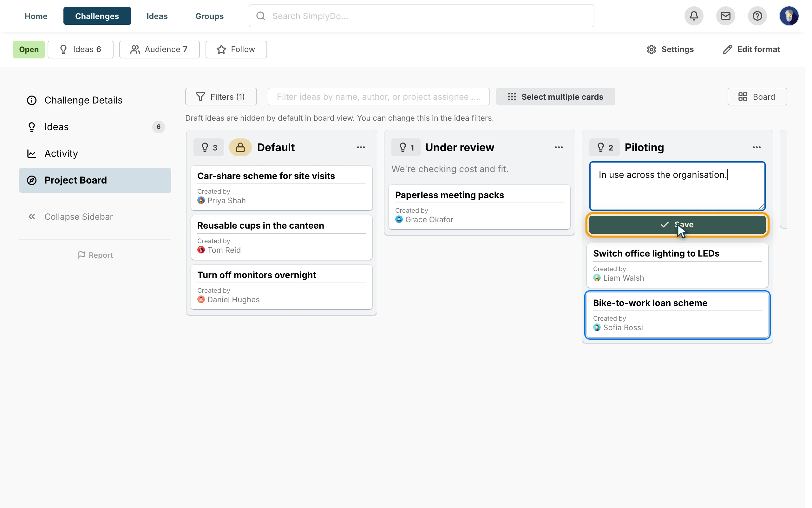
Task: Follow this challenge with the star button
Action: [236, 50]
